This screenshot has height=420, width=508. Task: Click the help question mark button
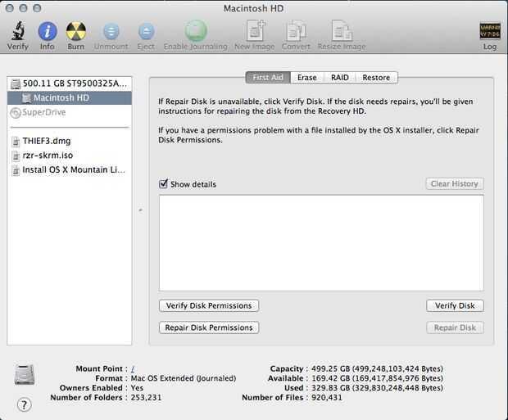(x=24, y=404)
